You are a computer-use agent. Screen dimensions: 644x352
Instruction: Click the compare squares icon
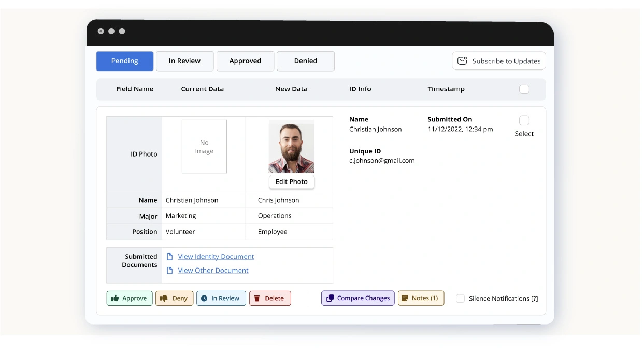330,298
